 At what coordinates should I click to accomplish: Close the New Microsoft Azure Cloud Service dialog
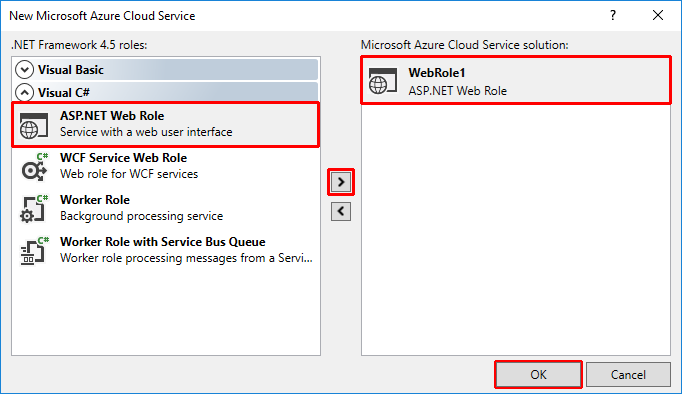point(658,16)
